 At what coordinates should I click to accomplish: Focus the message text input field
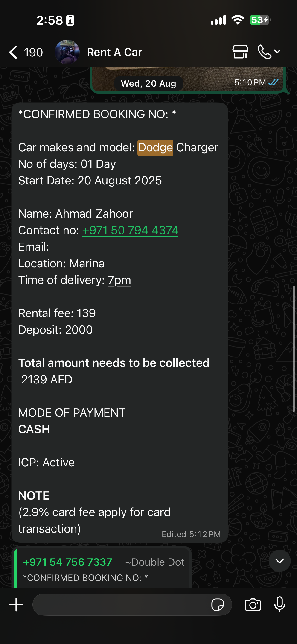coord(120,605)
